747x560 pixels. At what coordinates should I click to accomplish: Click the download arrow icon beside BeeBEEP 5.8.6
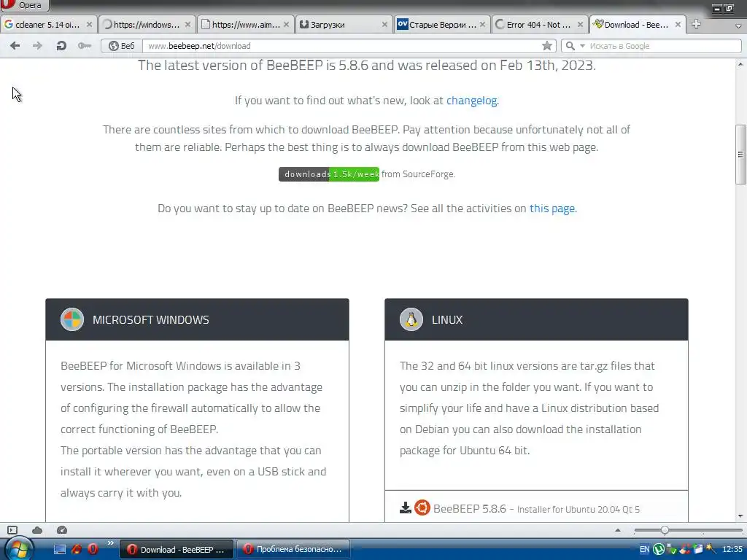tap(406, 508)
